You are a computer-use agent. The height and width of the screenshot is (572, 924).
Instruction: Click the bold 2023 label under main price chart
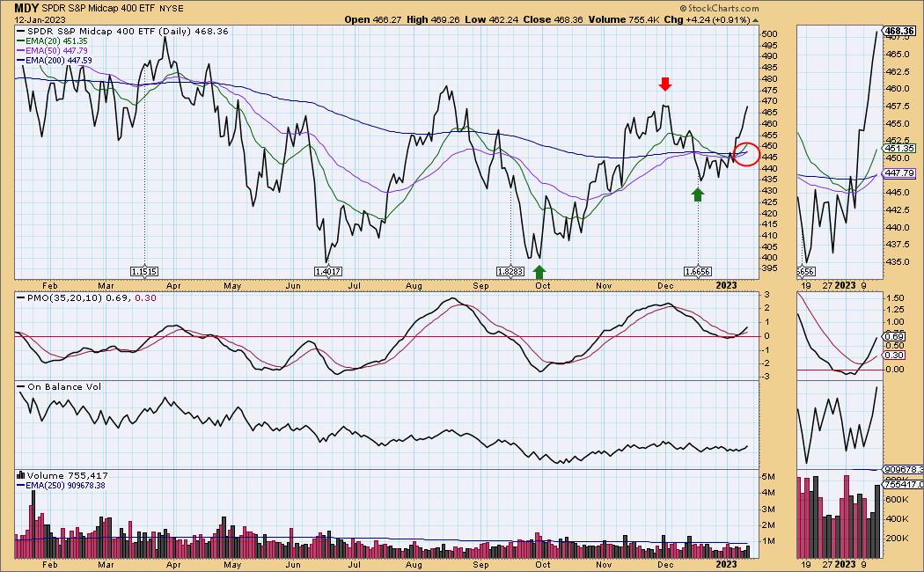(x=726, y=285)
